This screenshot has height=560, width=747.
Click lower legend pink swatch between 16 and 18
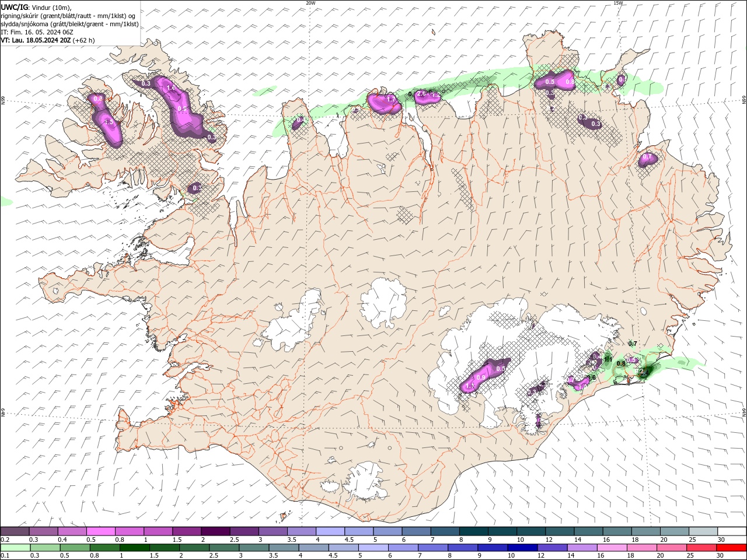612,548
